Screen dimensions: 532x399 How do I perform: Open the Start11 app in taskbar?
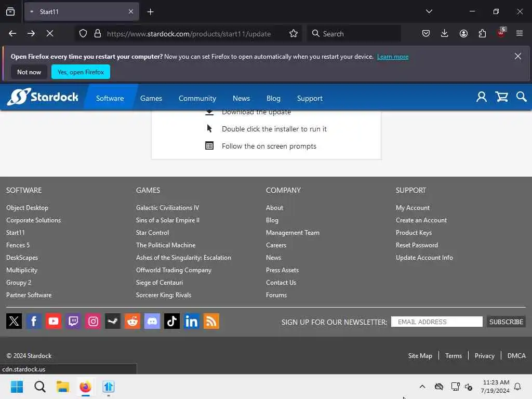108,387
